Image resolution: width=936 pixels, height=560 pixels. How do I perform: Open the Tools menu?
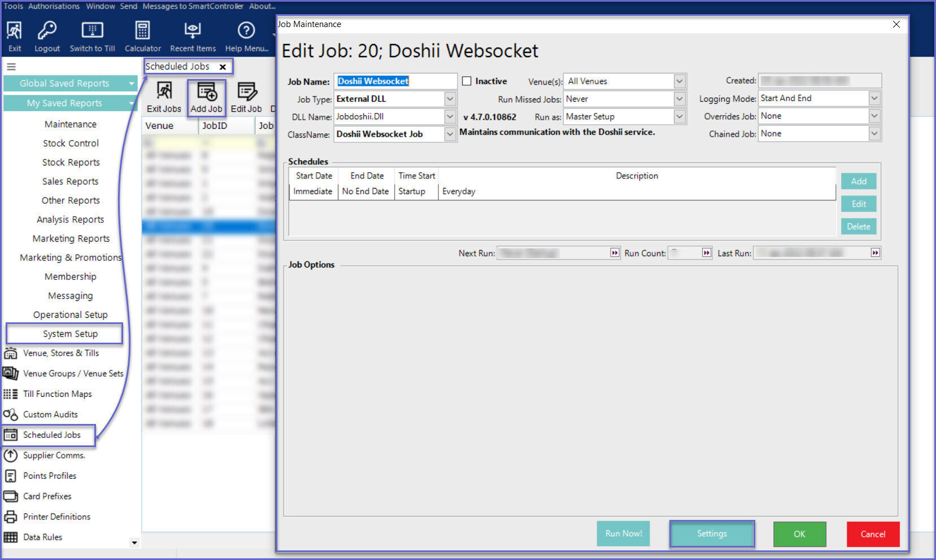point(13,6)
